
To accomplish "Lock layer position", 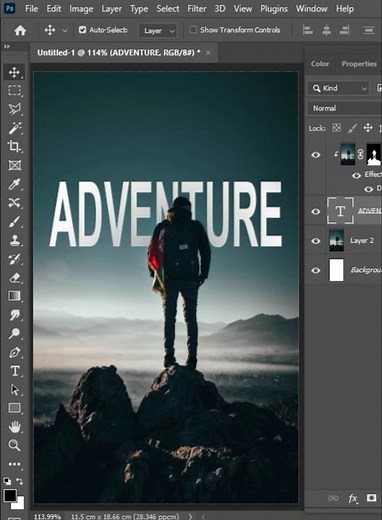I will click(x=368, y=128).
